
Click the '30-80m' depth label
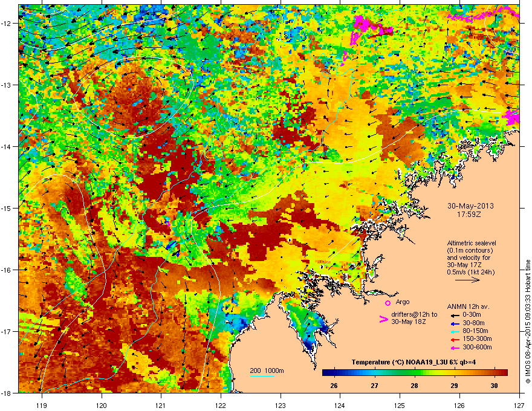pos(473,323)
